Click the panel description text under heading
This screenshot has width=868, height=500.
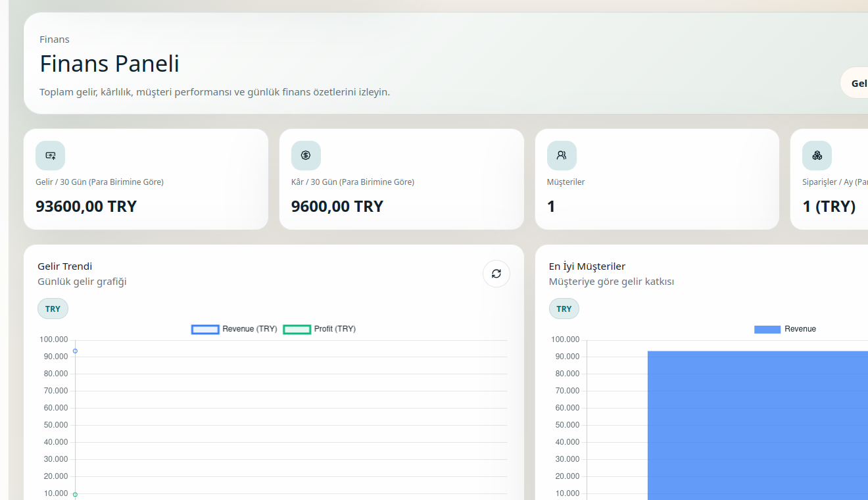pos(214,92)
